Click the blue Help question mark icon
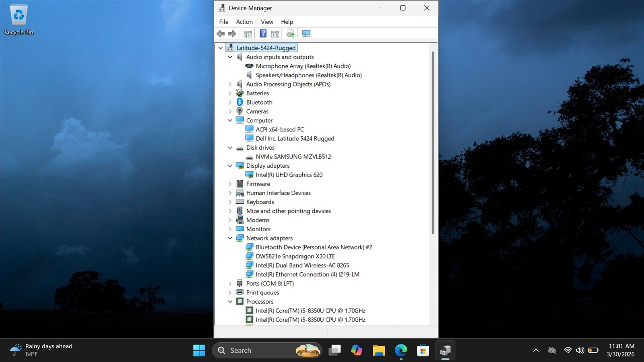This screenshot has width=644, height=362. tap(263, 34)
